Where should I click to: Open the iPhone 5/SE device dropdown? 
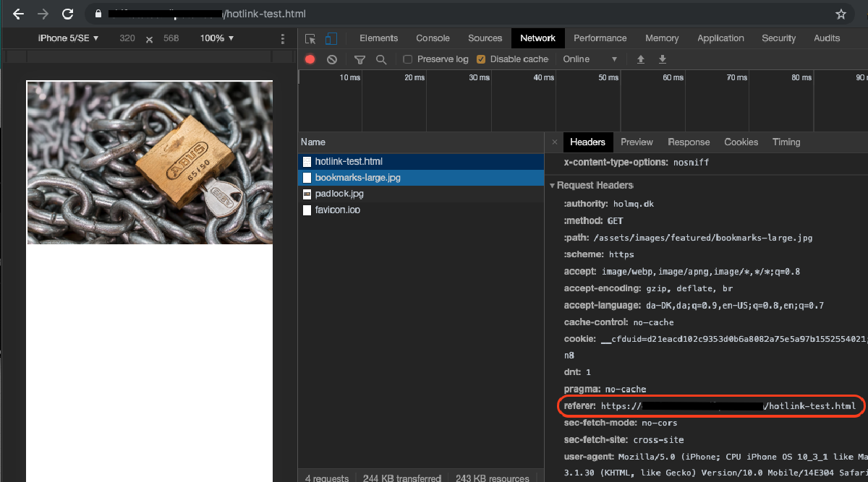click(68, 38)
